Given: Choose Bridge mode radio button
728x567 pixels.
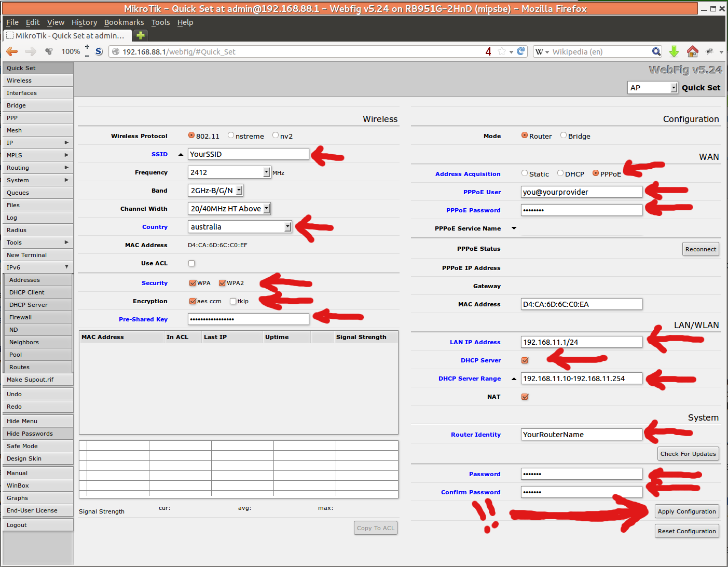Looking at the screenshot, I should tap(564, 135).
